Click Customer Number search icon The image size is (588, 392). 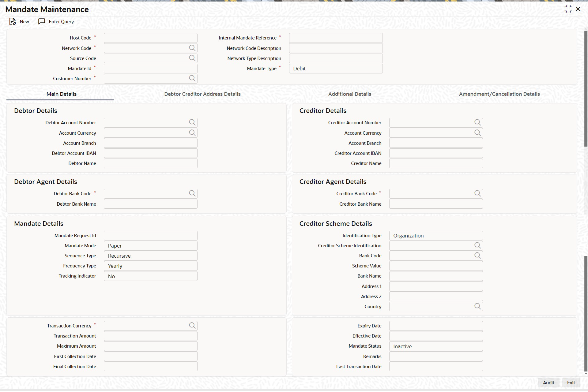192,78
